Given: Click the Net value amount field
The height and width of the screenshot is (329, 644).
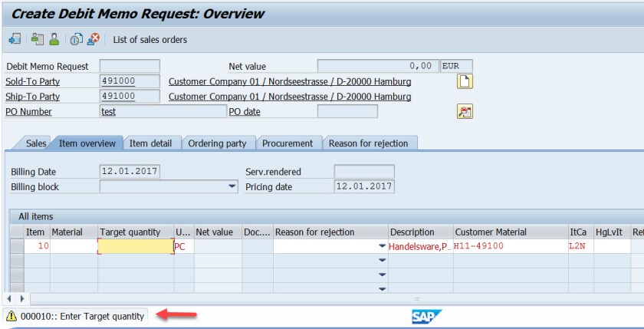Looking at the screenshot, I should tap(378, 66).
